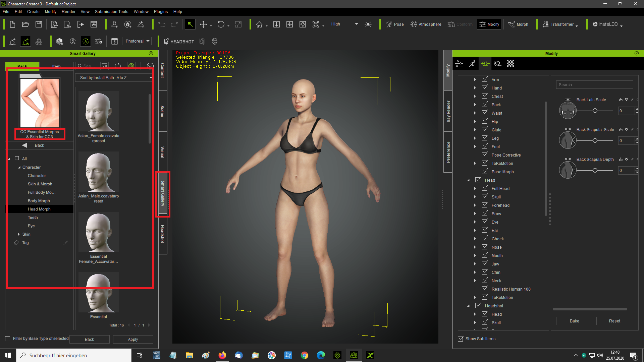The height and width of the screenshot is (362, 644).
Task: Click the Preview render window icon
Action: click(x=94, y=24)
